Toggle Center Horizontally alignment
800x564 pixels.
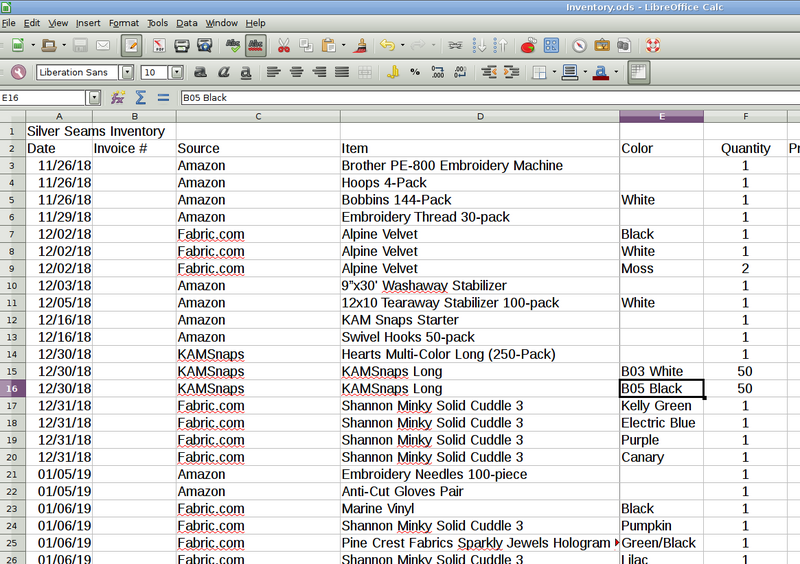coord(296,72)
